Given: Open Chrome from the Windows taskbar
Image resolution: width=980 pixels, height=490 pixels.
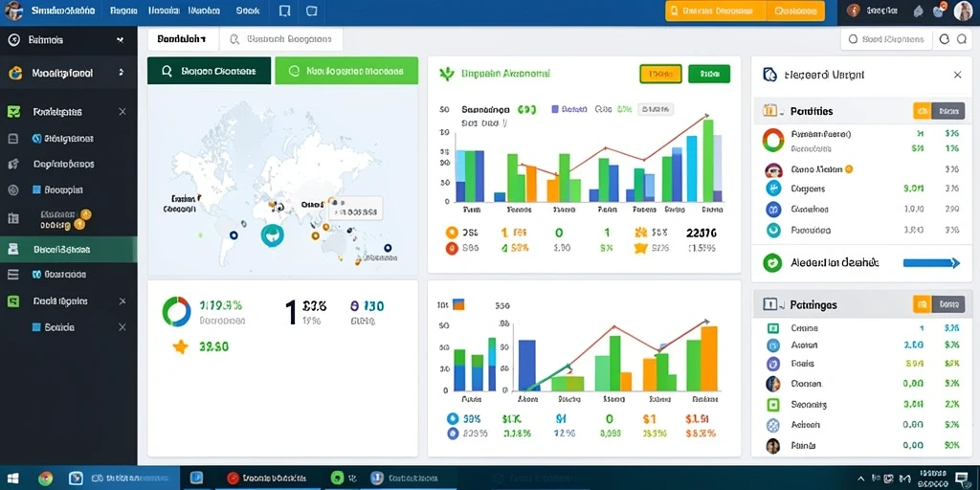Looking at the screenshot, I should 45,479.
